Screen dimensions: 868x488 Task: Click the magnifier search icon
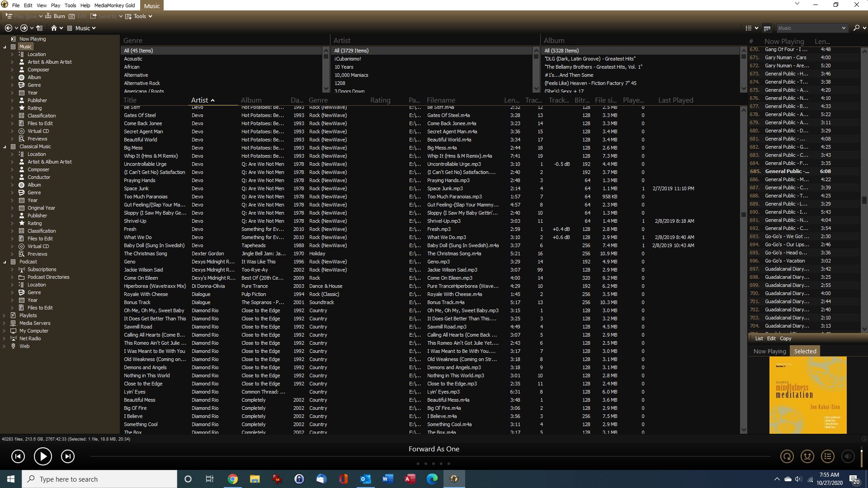click(856, 28)
